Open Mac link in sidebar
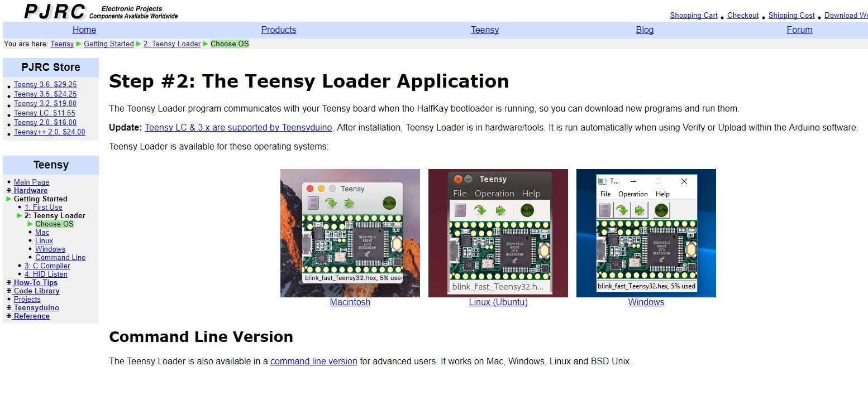 [x=42, y=233]
